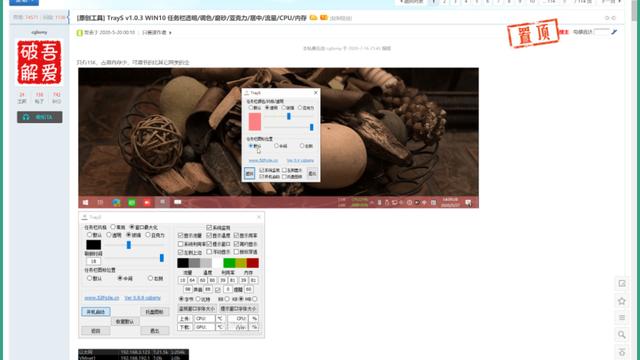
Task: Click the 监视窗口字体大小 button
Action: tap(197, 309)
